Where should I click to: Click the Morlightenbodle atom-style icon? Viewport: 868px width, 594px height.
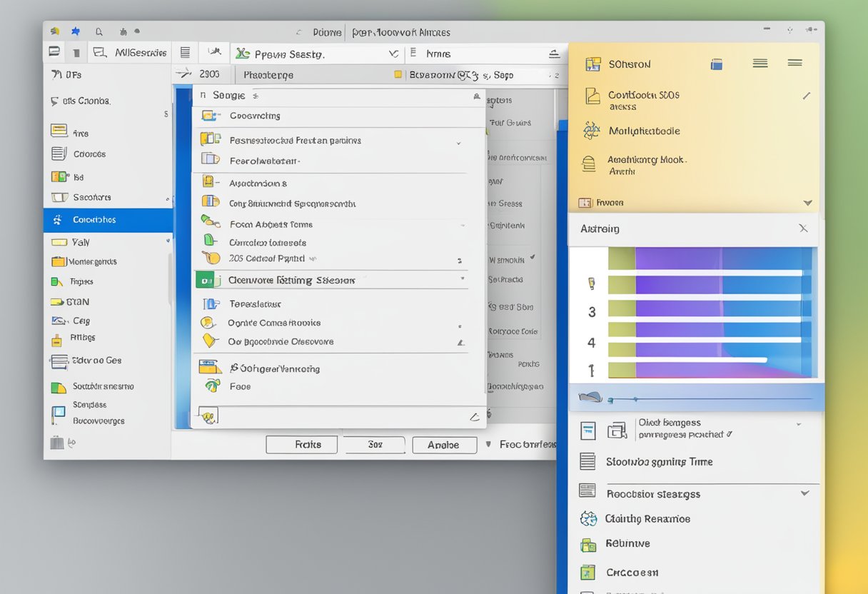tap(591, 131)
